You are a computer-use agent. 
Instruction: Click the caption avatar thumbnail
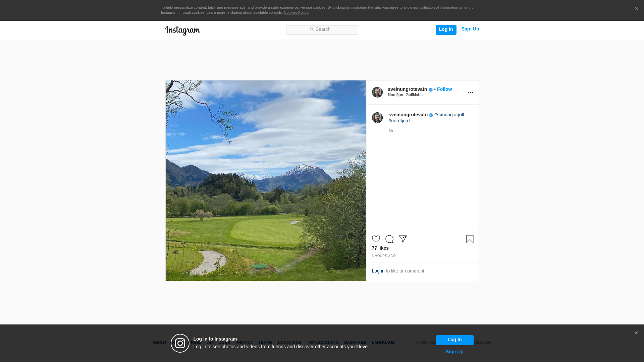coord(377,118)
